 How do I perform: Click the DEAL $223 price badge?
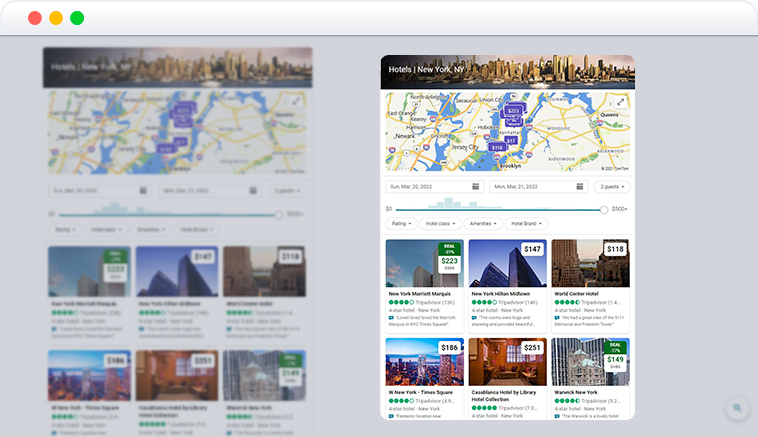pyautogui.click(x=450, y=257)
